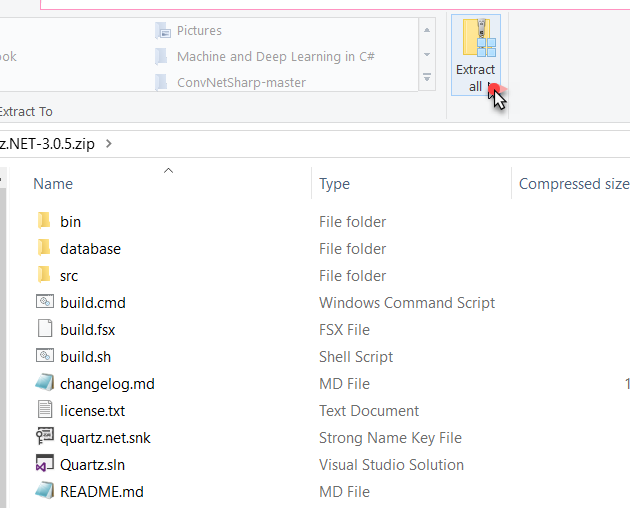The width and height of the screenshot is (630, 508).
Task: Select the database folder icon
Action: (44, 248)
